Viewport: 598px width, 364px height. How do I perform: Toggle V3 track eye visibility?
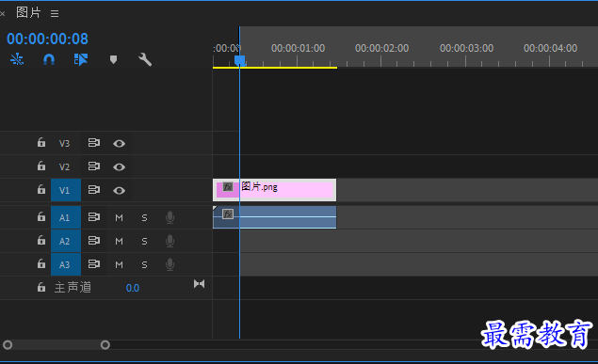coord(119,144)
